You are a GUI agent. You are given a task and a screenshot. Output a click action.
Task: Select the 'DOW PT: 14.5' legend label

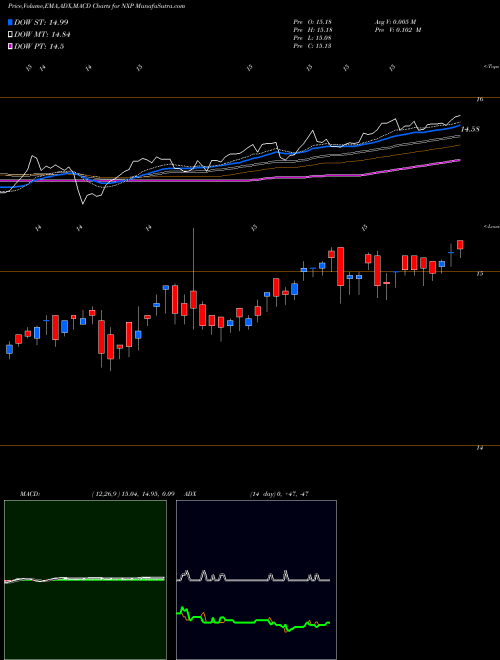click(x=39, y=47)
